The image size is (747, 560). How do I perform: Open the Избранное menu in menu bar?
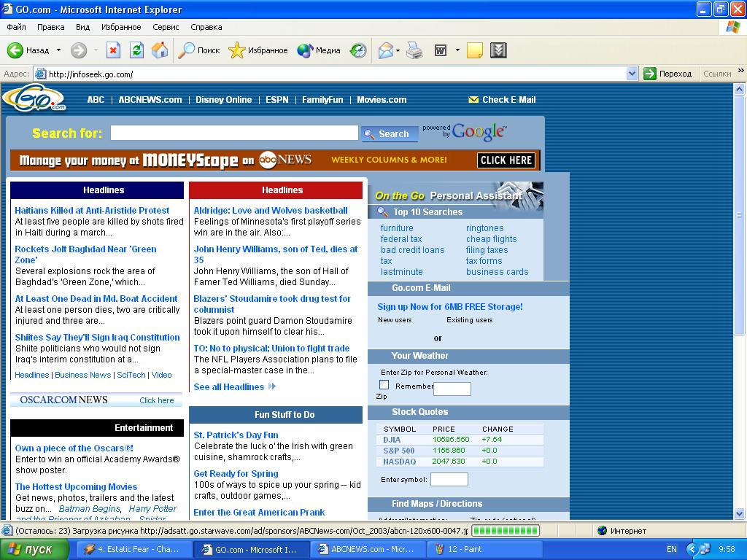pos(121,27)
